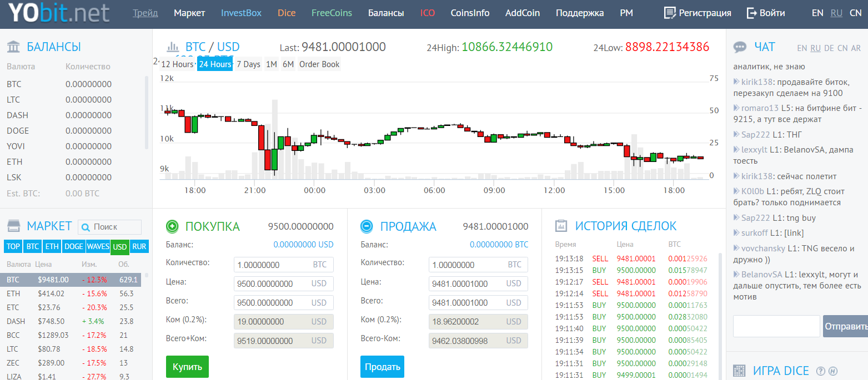Image resolution: width=868 pixels, height=380 pixels.
Task: Click the История сделок clipboard icon
Action: pos(561,226)
